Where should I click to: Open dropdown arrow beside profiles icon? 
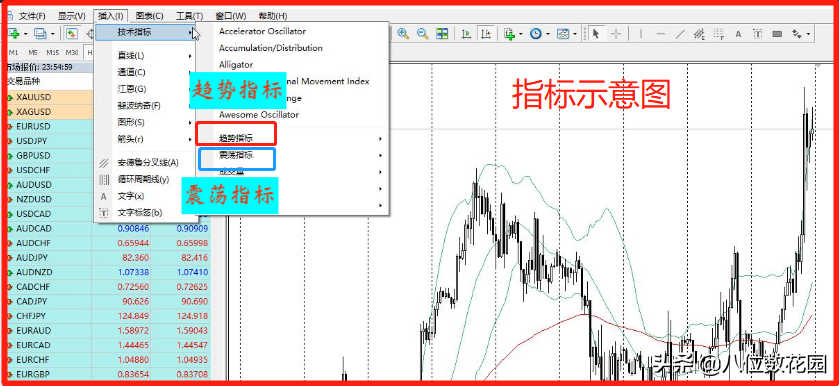(52, 34)
